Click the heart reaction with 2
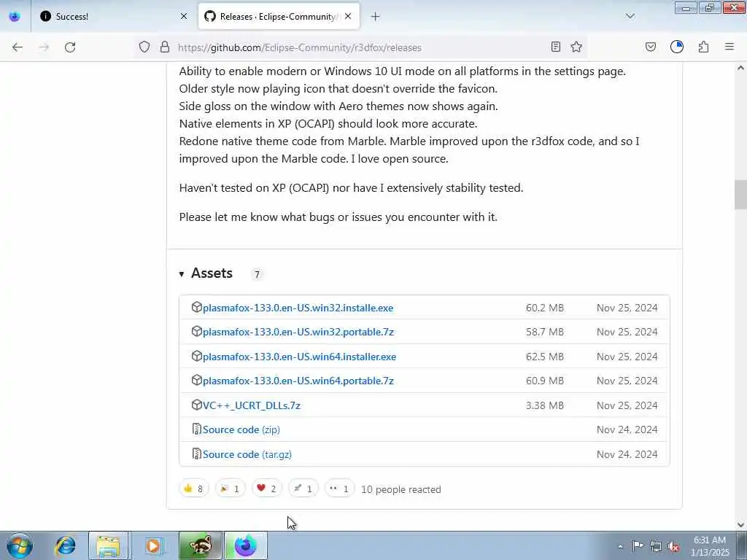Screen dimensions: 747x560 267,489
